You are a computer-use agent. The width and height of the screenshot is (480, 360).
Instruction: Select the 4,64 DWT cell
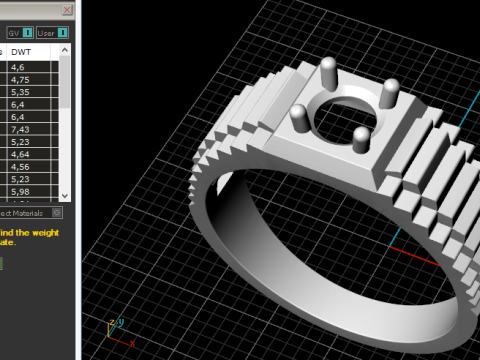pos(29,154)
